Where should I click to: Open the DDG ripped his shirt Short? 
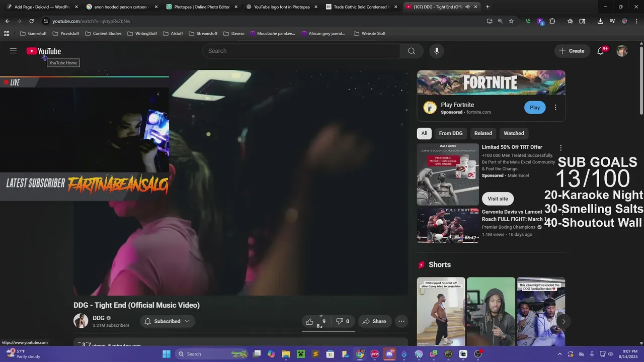click(441, 312)
